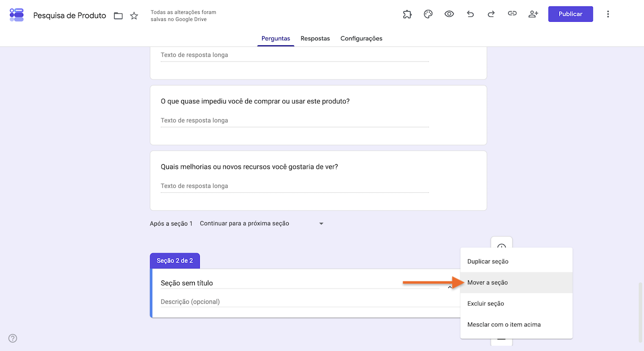The image size is (644, 351).
Task: Collapse the section with the chevron
Action: pos(449,288)
